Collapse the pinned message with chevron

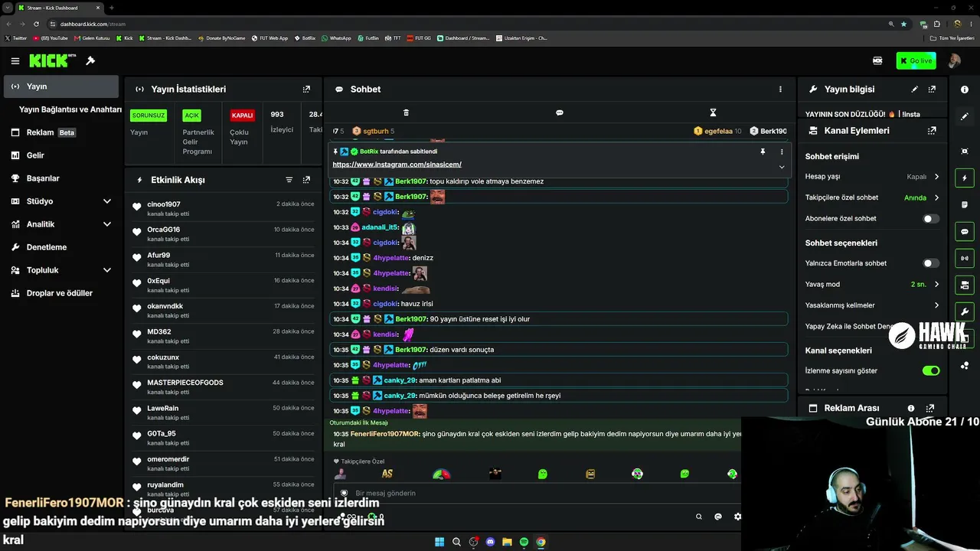point(782,167)
